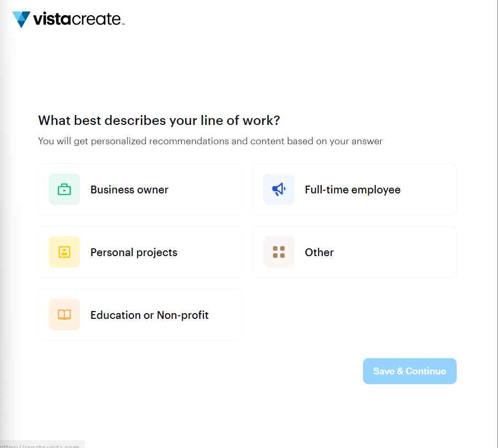Click the word 'recommendations' in the subtitle
Image resolution: width=498 pixels, height=448 pixels.
tap(189, 141)
